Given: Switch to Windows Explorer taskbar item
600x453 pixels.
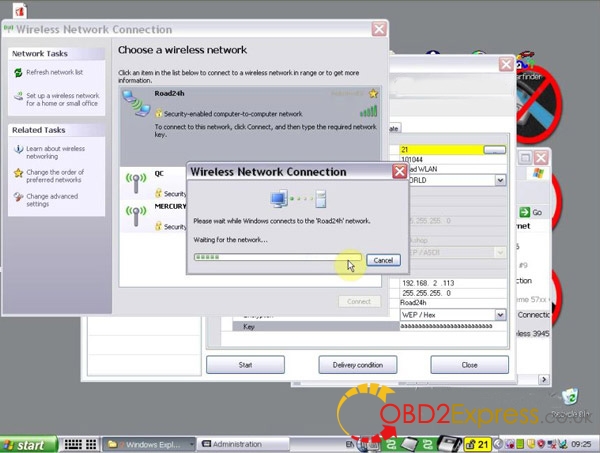Looking at the screenshot, I should [148, 444].
